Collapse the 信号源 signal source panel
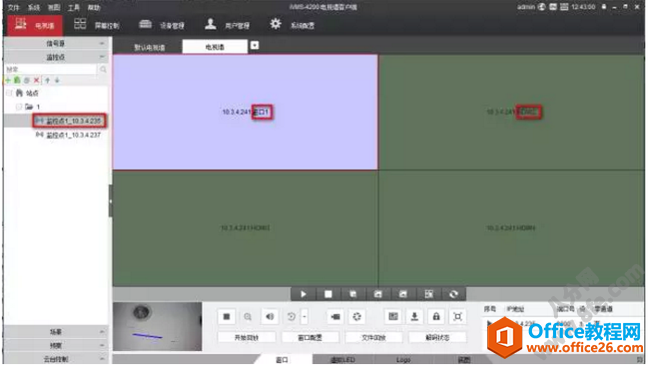 tap(102, 43)
